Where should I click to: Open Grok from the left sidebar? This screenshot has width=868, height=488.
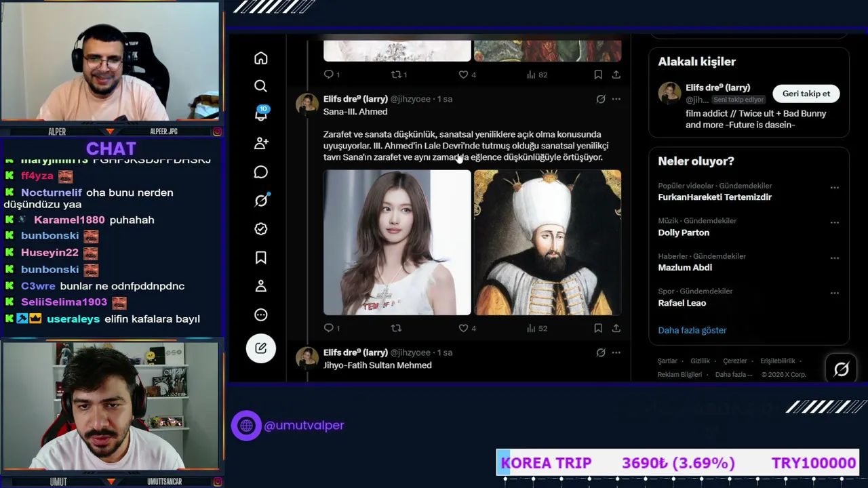(x=261, y=201)
